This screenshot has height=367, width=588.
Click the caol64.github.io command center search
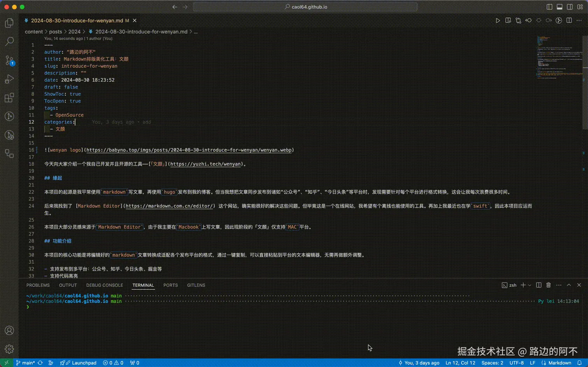pyautogui.click(x=305, y=7)
